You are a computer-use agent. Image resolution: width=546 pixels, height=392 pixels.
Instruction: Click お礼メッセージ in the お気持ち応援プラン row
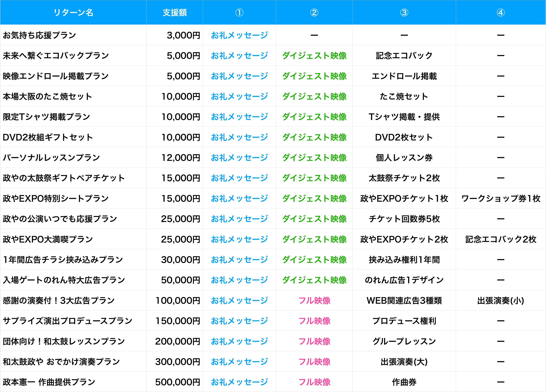pyautogui.click(x=239, y=35)
